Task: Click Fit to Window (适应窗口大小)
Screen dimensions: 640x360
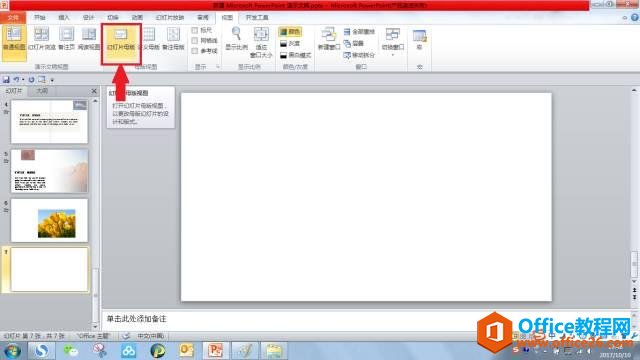Action: (x=261, y=43)
